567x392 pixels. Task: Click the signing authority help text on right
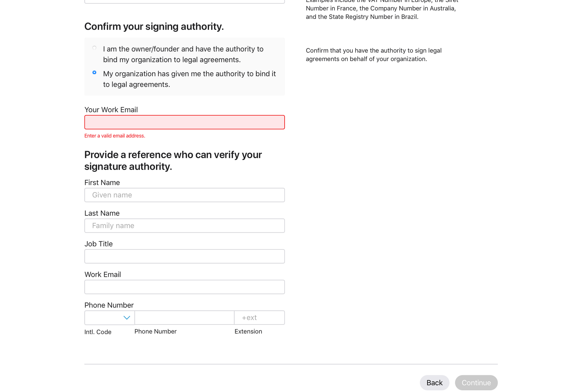tap(373, 55)
